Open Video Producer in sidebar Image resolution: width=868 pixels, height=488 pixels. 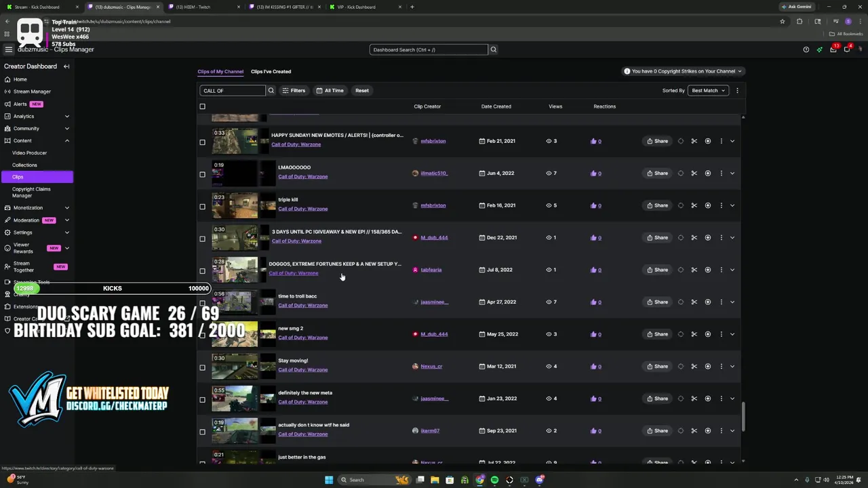pyautogui.click(x=29, y=152)
